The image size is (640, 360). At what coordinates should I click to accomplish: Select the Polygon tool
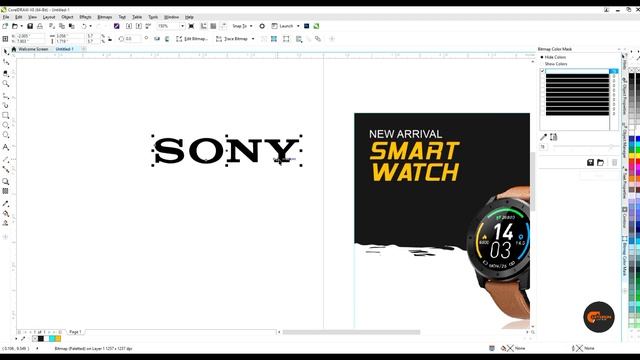point(6,135)
